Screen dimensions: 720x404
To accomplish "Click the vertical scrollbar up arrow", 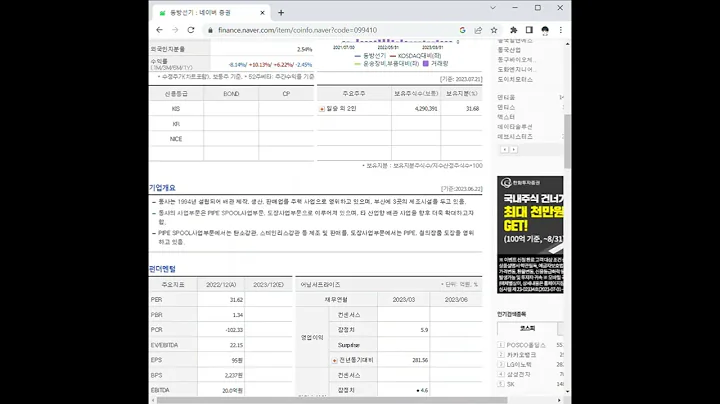I will [568, 44].
